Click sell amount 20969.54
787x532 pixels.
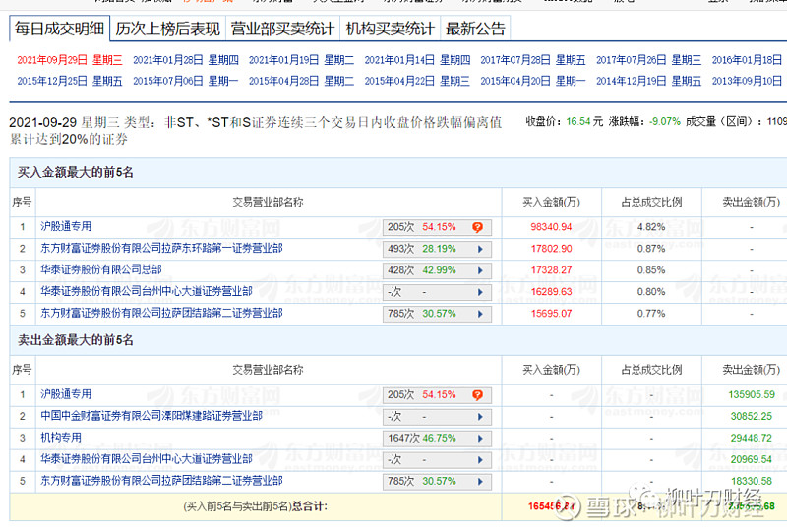pyautogui.click(x=752, y=459)
